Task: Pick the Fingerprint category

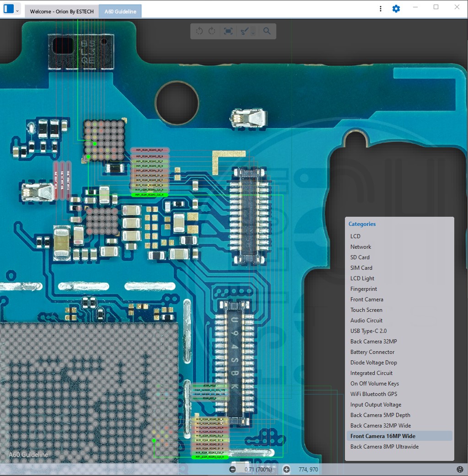Action: pyautogui.click(x=364, y=289)
